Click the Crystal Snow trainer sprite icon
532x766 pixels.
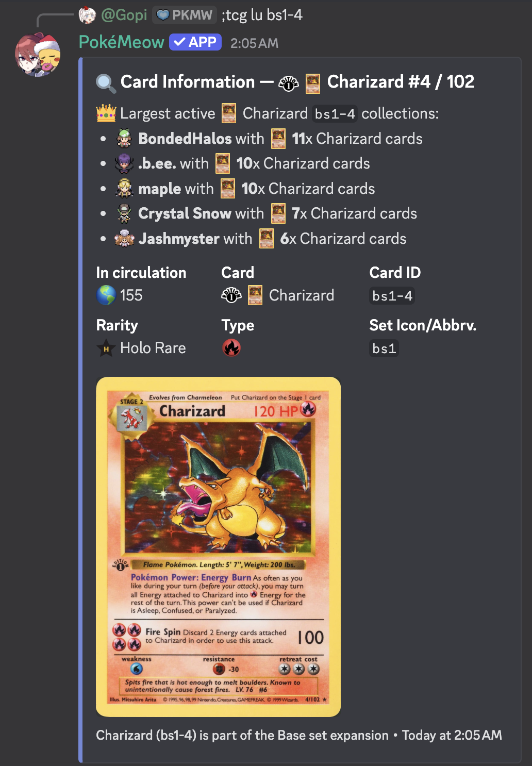tap(124, 213)
